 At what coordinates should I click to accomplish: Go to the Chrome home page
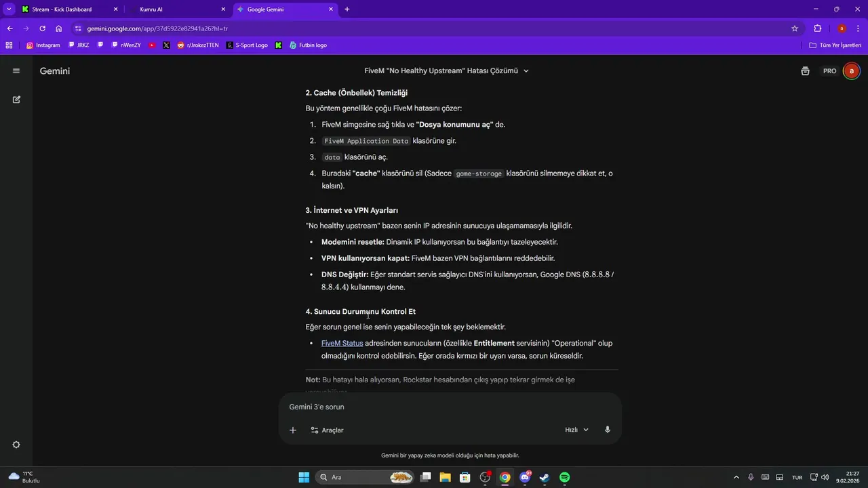click(59, 28)
